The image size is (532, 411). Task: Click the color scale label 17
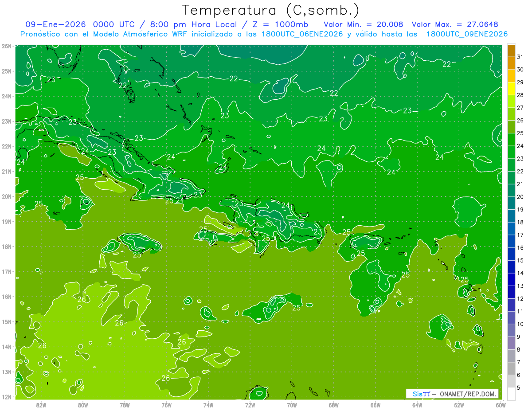pos(520,235)
